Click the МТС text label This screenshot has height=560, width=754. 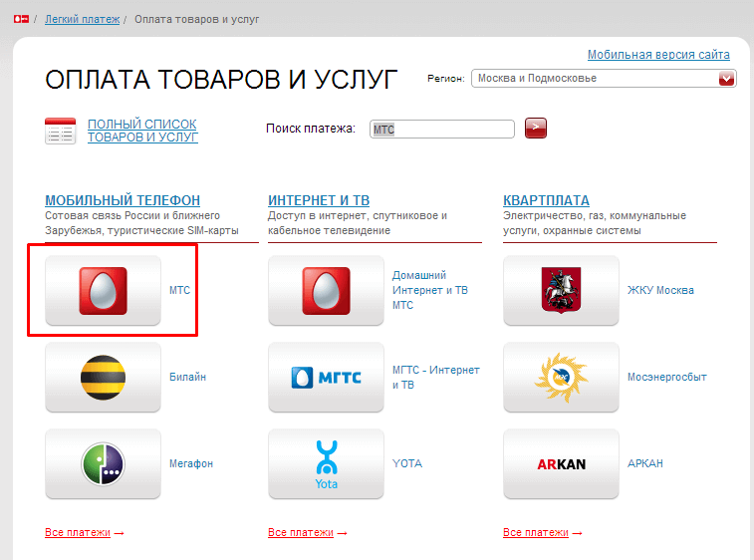click(180, 291)
